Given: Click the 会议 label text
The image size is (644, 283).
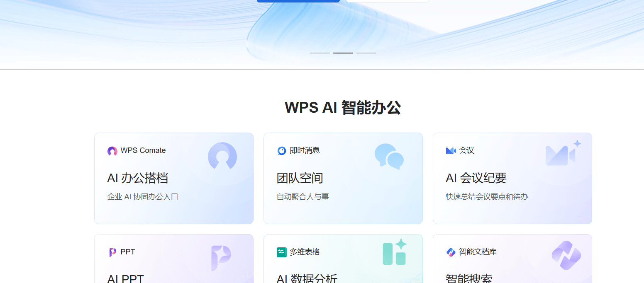Looking at the screenshot, I should point(467,150).
